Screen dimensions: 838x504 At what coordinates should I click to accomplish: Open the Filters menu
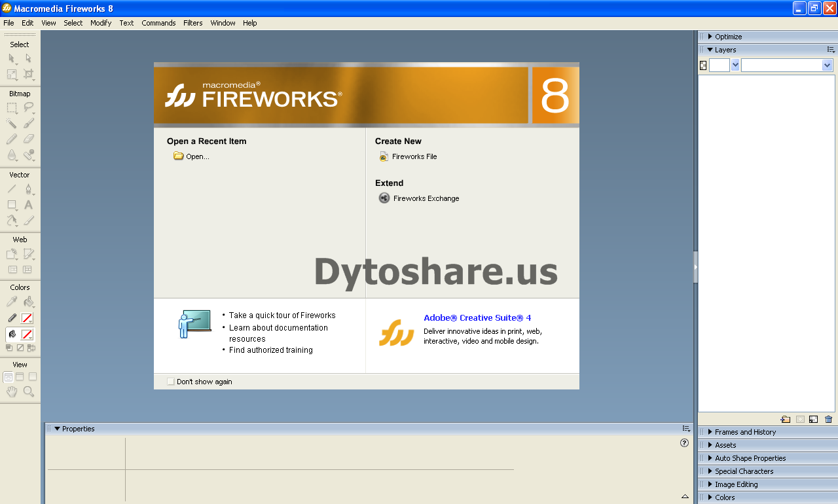[192, 22]
